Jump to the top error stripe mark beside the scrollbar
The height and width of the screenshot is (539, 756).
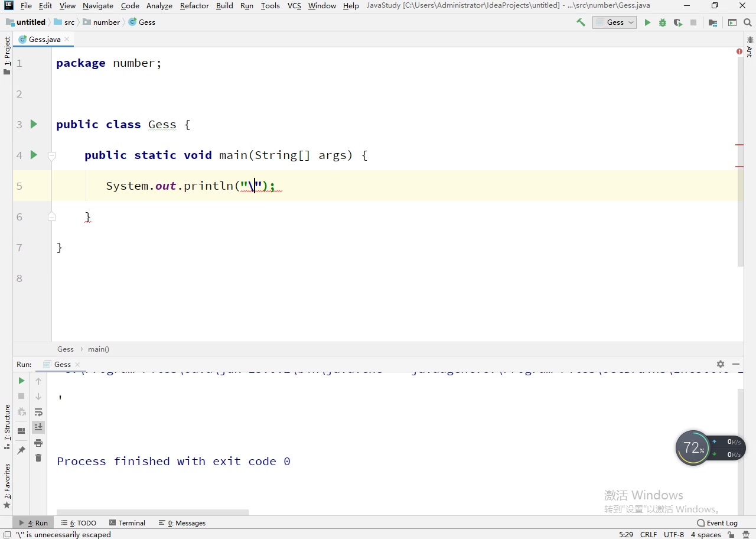point(739,144)
